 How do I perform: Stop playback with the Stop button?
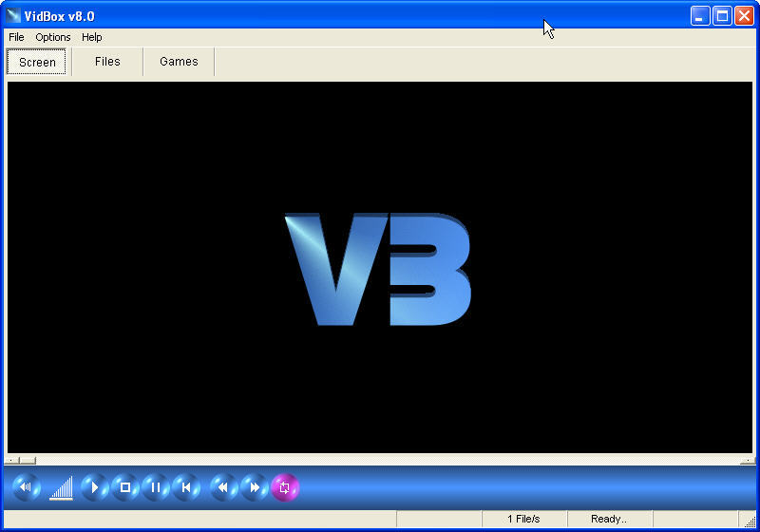coord(124,487)
